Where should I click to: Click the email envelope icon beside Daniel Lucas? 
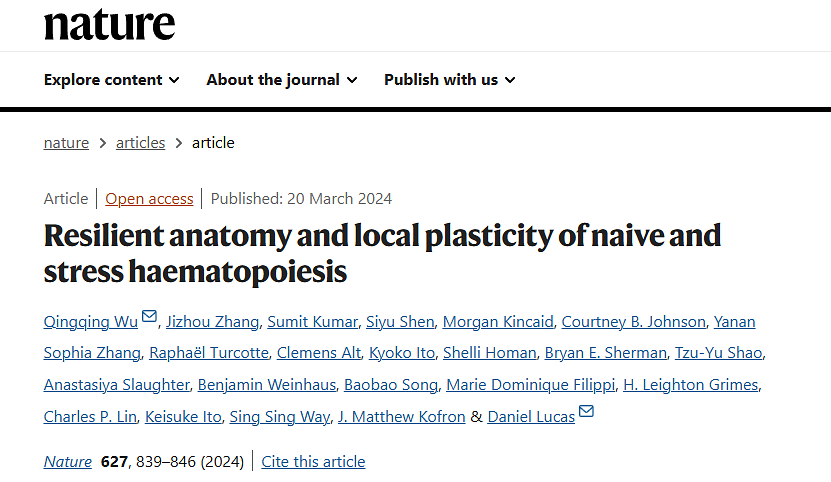(586, 412)
